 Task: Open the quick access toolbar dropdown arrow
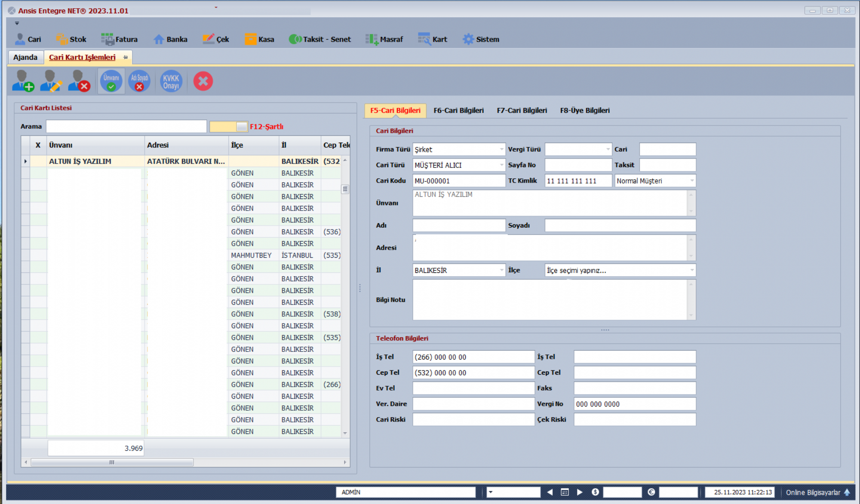coord(17,23)
